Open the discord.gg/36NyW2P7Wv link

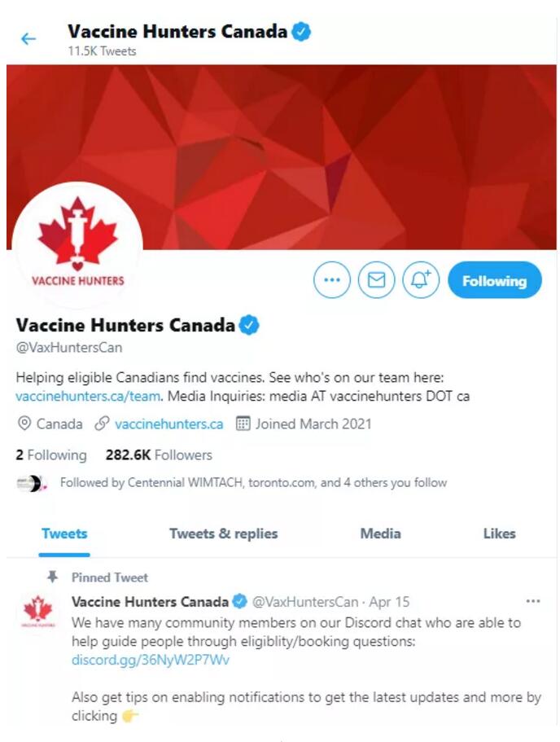tap(151, 660)
